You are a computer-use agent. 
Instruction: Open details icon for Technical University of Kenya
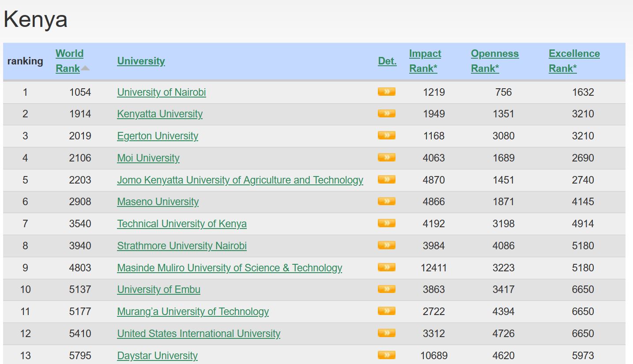pos(386,223)
